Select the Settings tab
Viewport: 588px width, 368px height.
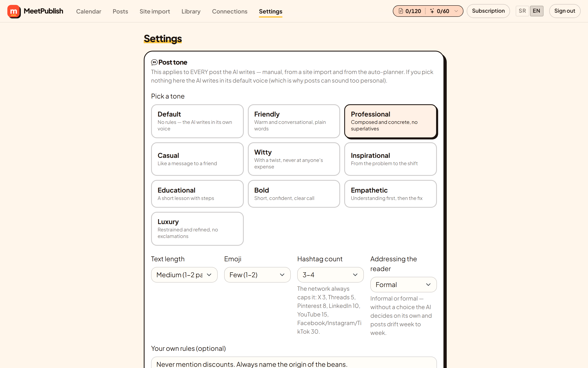click(271, 11)
